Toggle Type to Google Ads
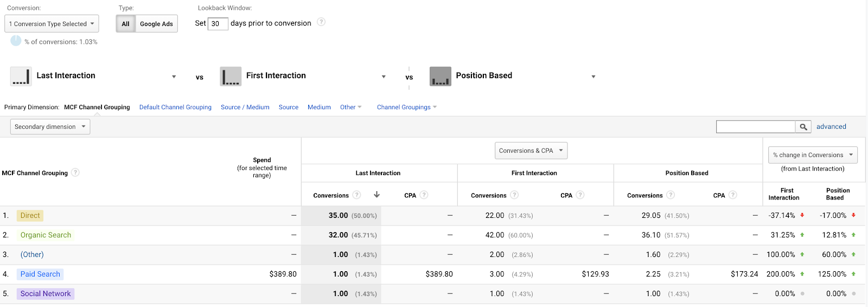This screenshot has height=307, width=868. (156, 24)
